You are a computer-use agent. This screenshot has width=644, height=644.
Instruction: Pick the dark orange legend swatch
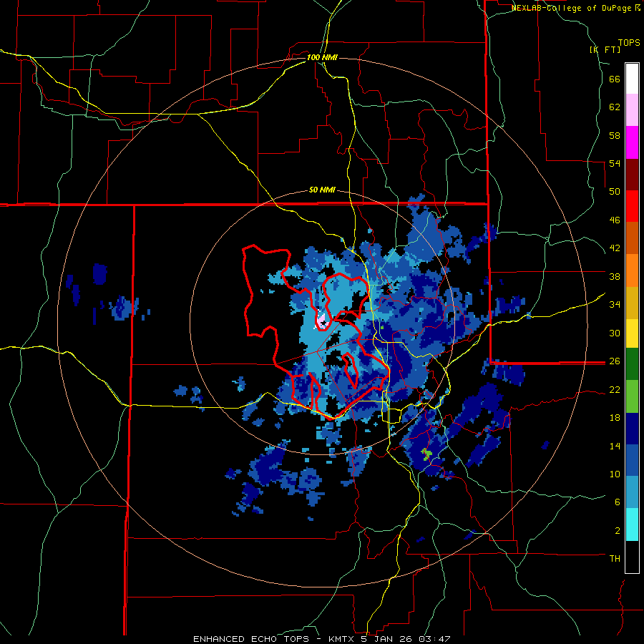coord(632,238)
